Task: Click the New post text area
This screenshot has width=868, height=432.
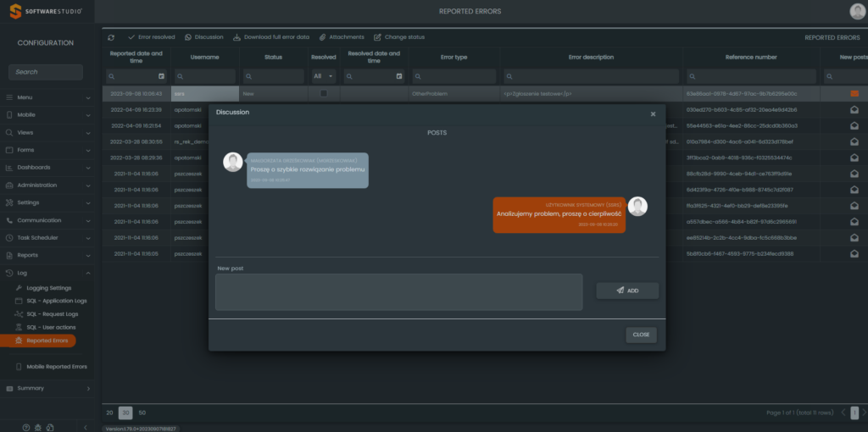Action: [398, 291]
